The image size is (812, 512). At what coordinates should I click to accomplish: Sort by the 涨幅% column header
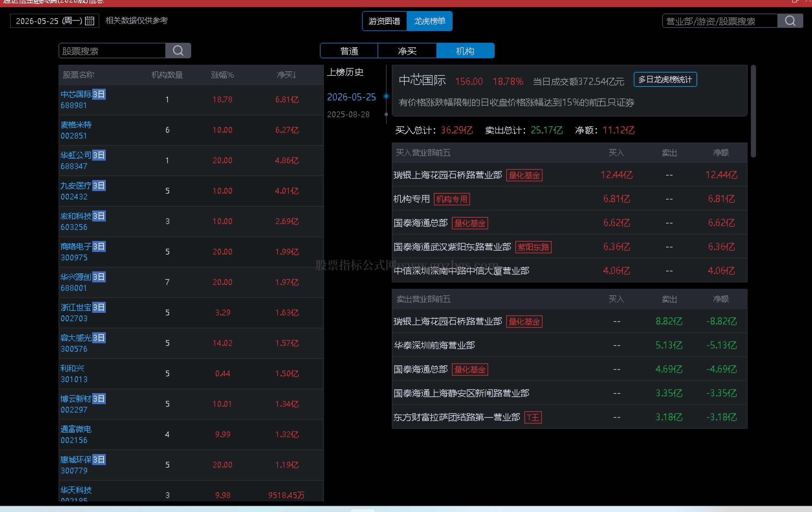(x=222, y=75)
